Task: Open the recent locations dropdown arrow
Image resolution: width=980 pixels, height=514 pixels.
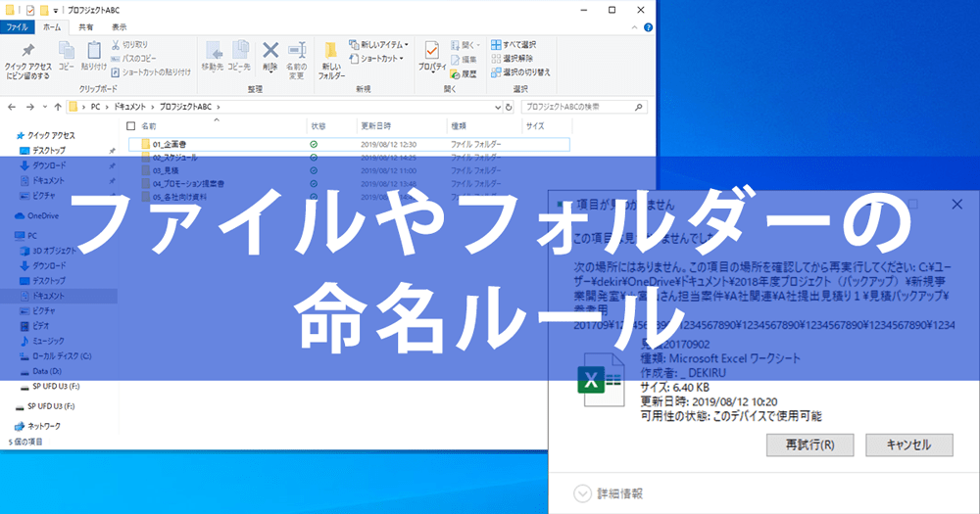Action: click(x=45, y=107)
